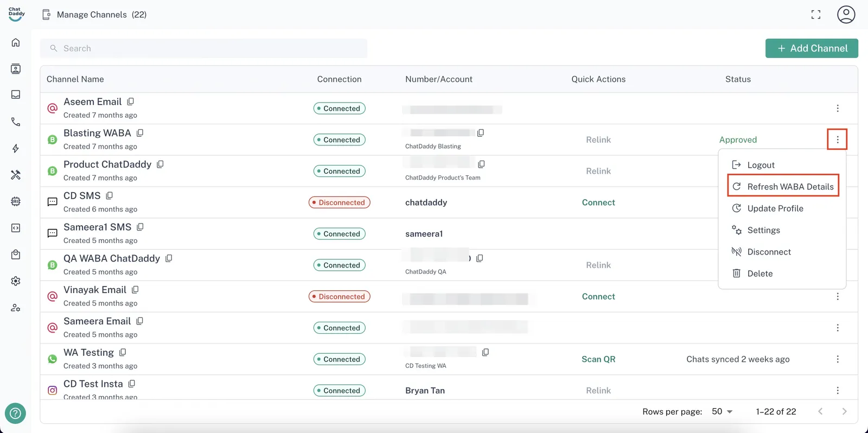Screen dimensions: 868x433
Task: Open more options for Sameera Email
Action: pos(838,328)
